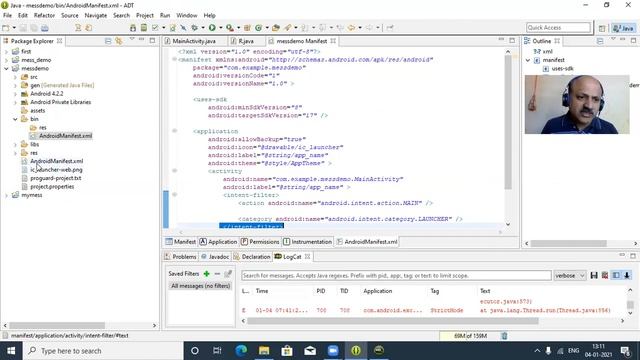The image size is (640, 360).
Task: Click Collapse All in Package Explorer
Action: pyautogui.click(x=108, y=41)
